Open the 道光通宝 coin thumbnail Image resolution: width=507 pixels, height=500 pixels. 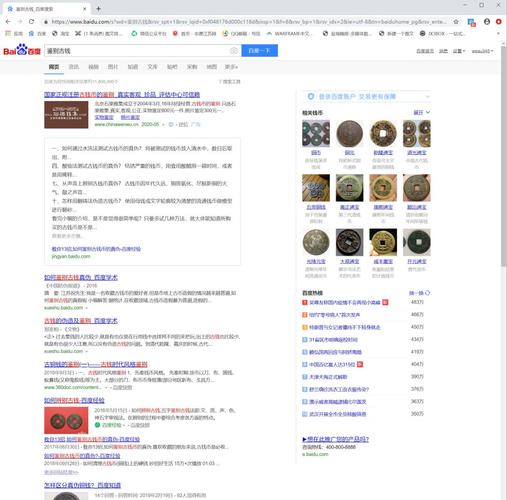[417, 134]
